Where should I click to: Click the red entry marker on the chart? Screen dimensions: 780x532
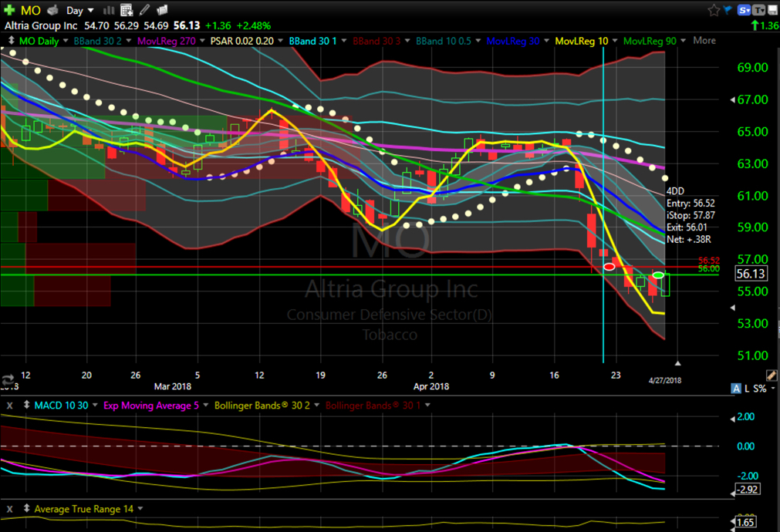(609, 267)
